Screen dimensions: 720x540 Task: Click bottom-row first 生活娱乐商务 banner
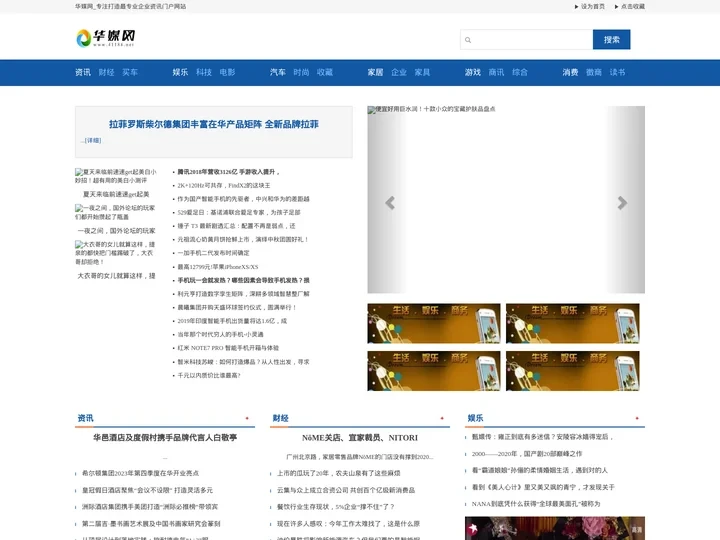pos(434,371)
